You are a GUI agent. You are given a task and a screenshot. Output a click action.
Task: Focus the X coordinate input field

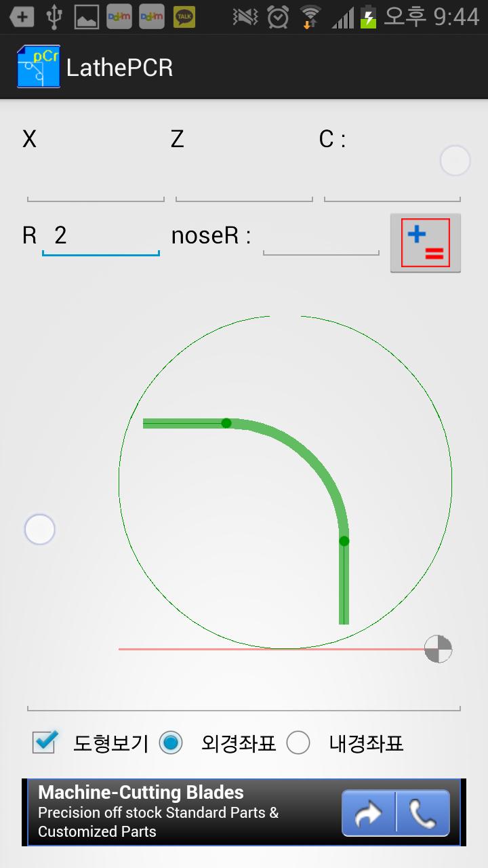pos(96,184)
